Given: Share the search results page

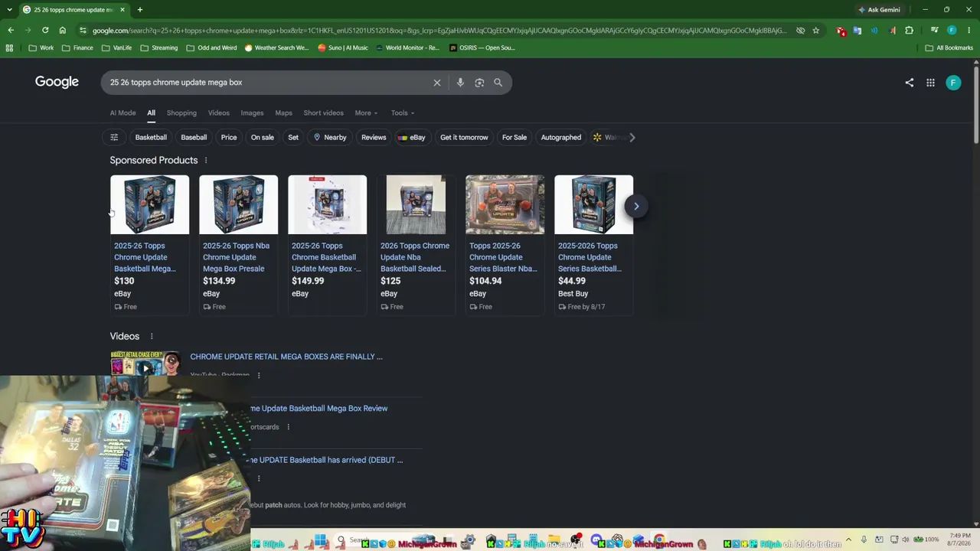Looking at the screenshot, I should click(x=910, y=83).
